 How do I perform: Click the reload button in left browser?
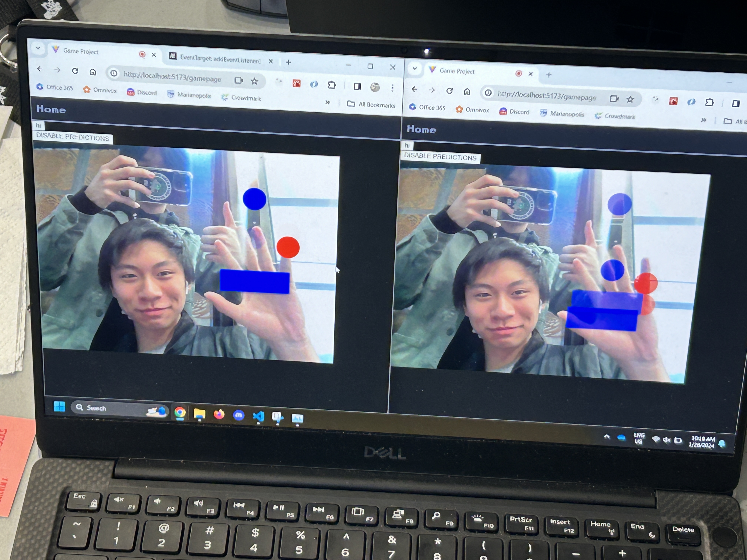[75, 71]
